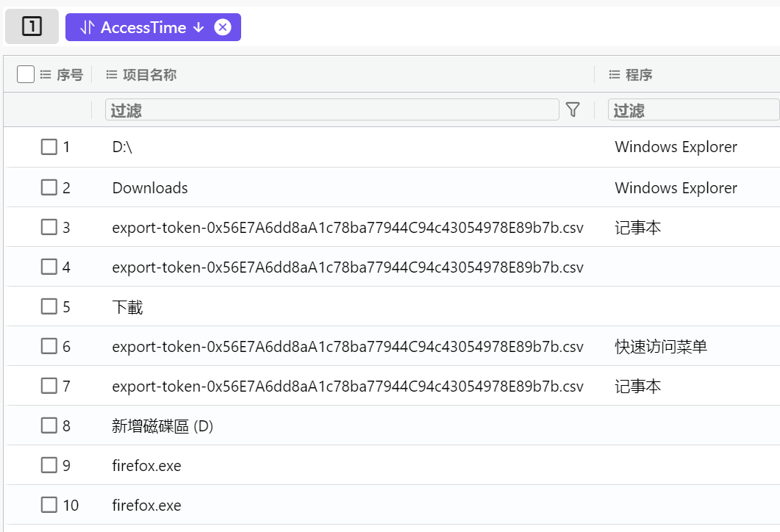Toggle the select-all checkbox in the header

pyautogui.click(x=25, y=74)
